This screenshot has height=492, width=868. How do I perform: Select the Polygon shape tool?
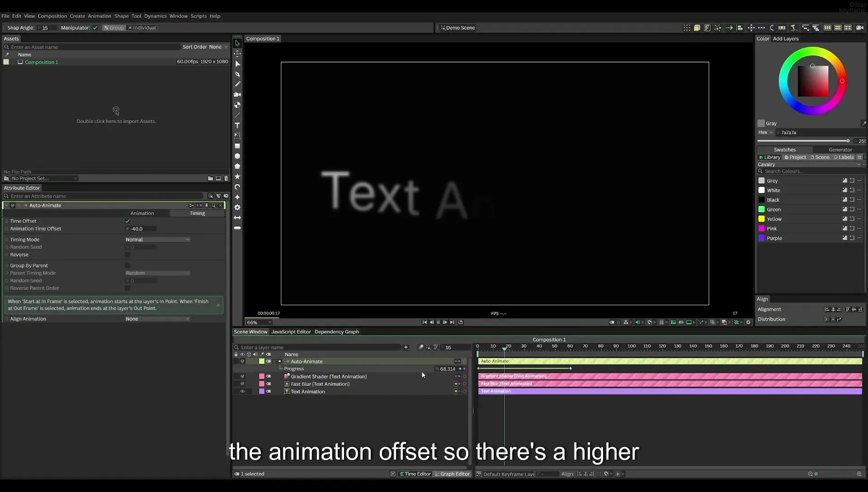tap(237, 166)
